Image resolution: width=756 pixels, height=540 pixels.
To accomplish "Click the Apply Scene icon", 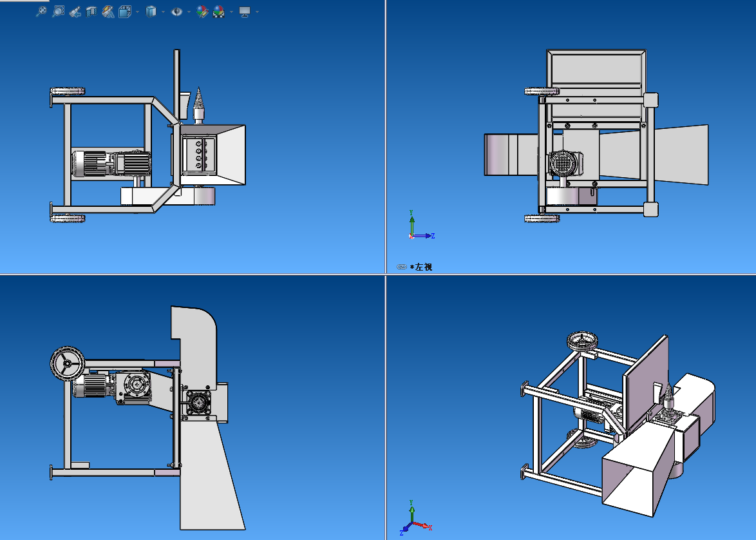I will [219, 12].
